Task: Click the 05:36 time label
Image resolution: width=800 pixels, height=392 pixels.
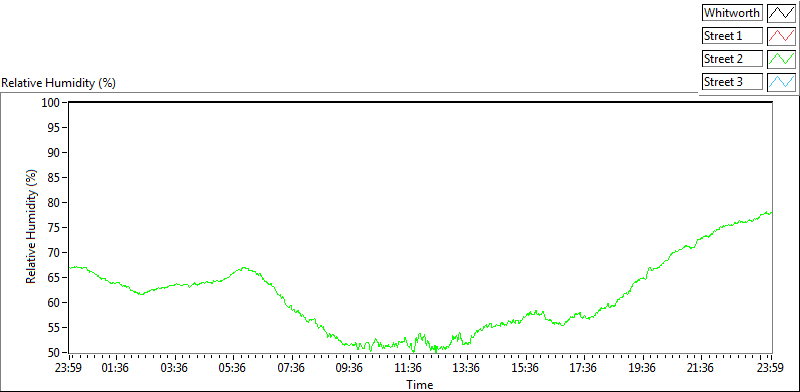Action: tap(233, 368)
